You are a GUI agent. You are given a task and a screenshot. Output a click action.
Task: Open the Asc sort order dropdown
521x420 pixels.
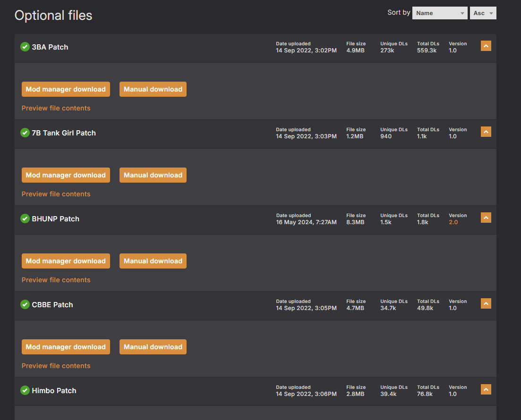483,13
